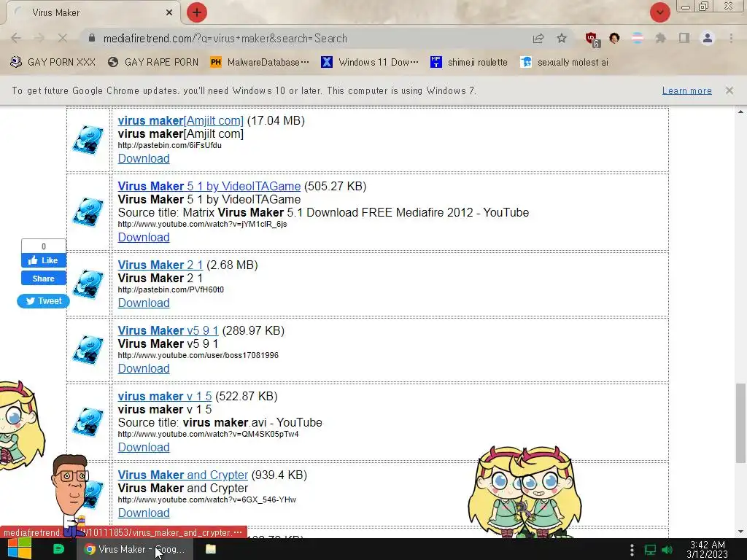
Task: Click disk icon beside Virus Maker 2 1
Action: [88, 284]
